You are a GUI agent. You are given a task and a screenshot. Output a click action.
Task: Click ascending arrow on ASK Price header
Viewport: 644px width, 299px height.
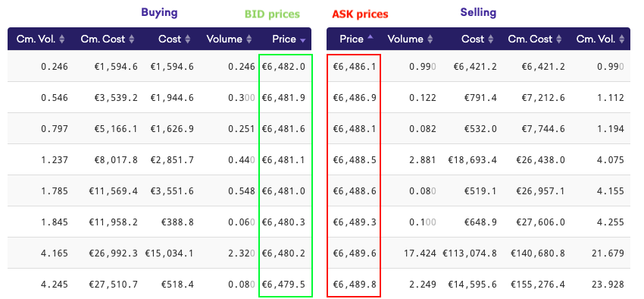tap(370, 37)
